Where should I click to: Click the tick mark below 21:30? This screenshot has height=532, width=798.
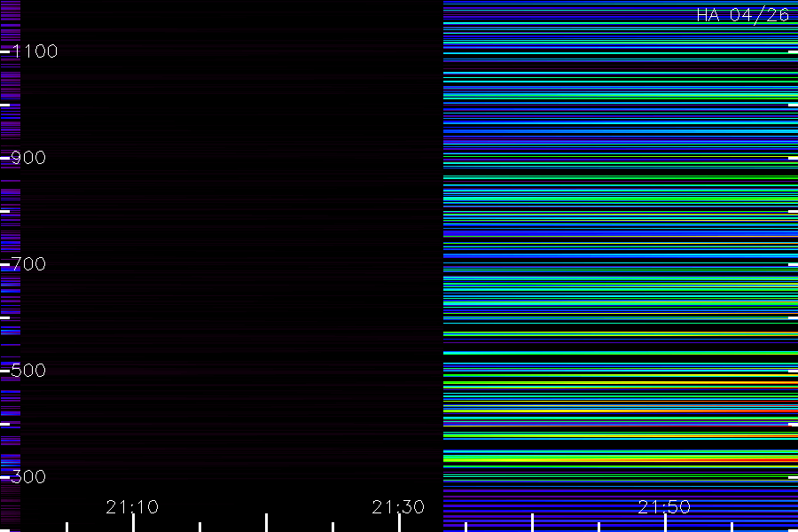(400, 523)
